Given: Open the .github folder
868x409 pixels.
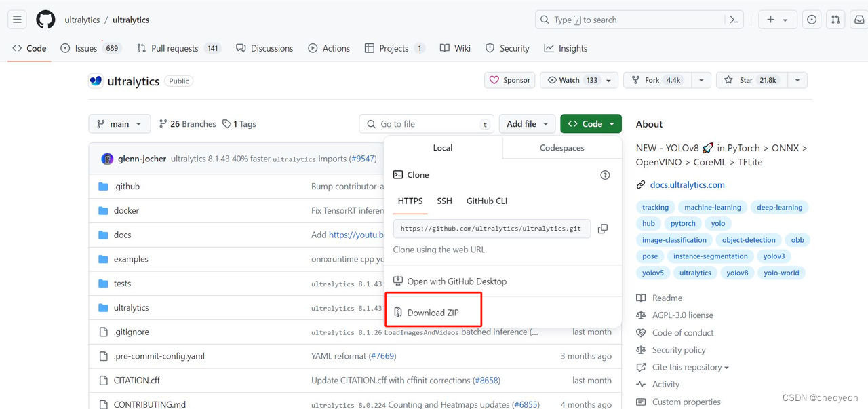Looking at the screenshot, I should [x=126, y=187].
